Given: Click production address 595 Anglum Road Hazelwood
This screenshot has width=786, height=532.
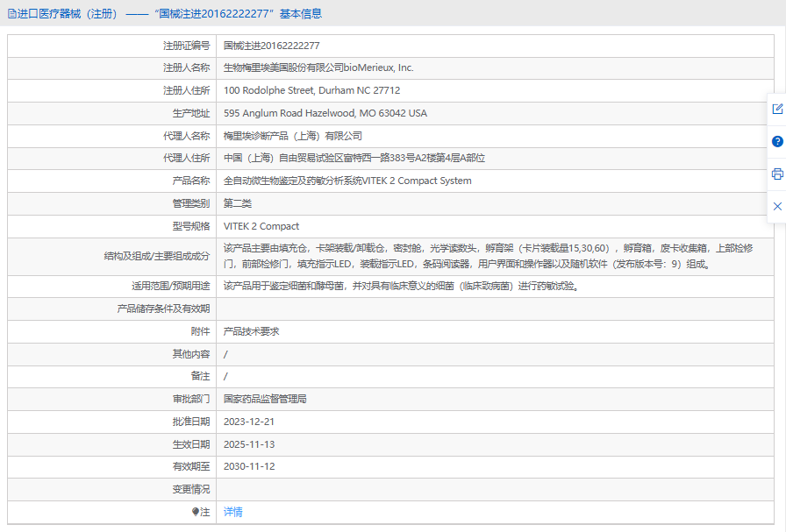Looking at the screenshot, I should coord(325,113).
